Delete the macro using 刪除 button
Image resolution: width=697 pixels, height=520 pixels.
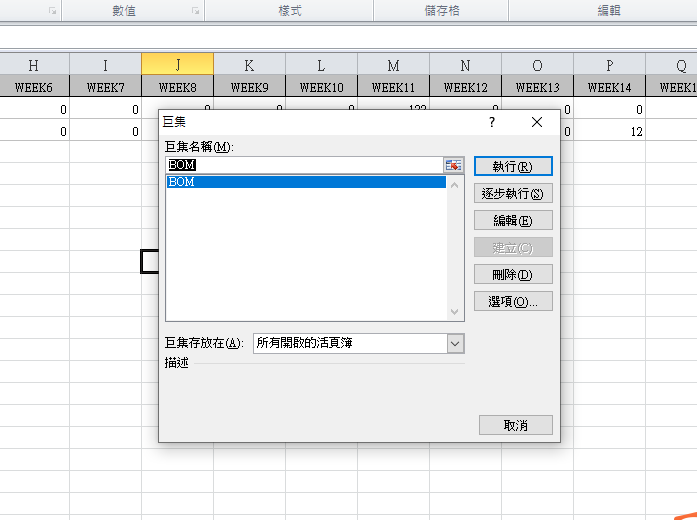pos(513,274)
